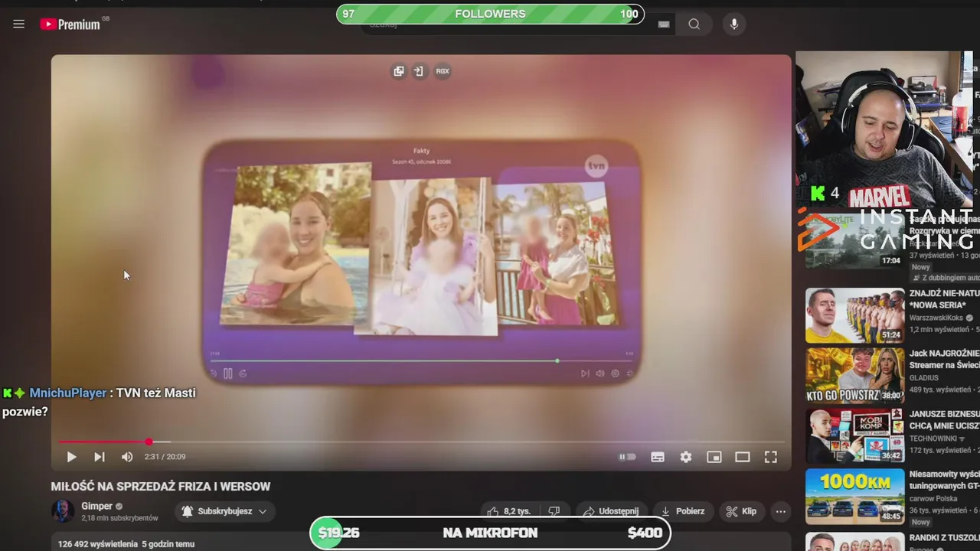Open the YouTube hamburger guide menu
The image size is (980, 551).
click(19, 24)
